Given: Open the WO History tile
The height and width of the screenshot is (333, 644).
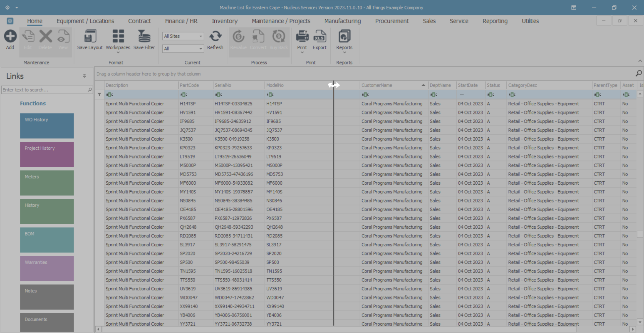Looking at the screenshot, I should tap(47, 126).
